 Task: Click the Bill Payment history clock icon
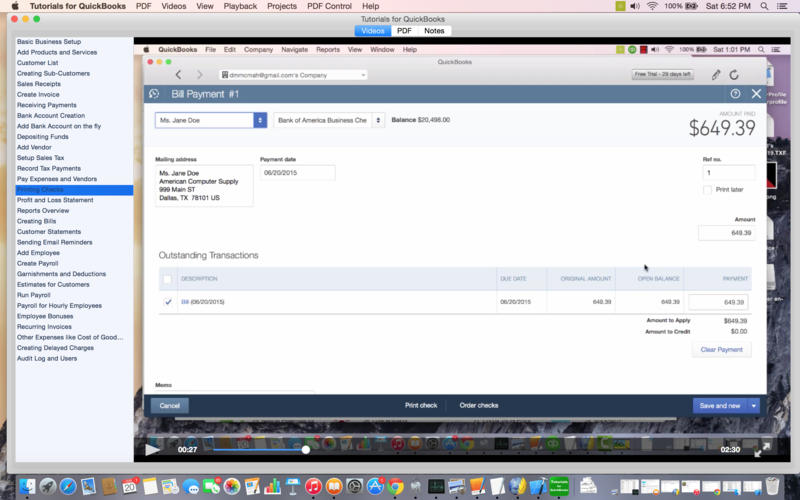coord(155,94)
